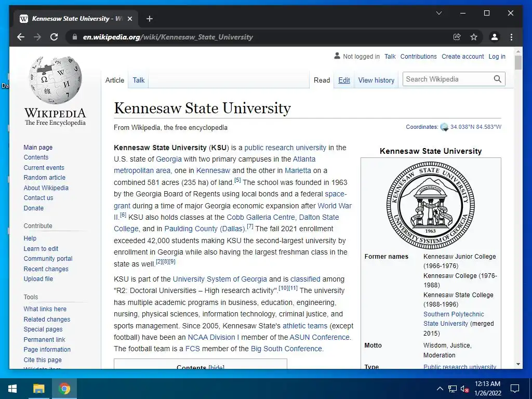Open the Southern Polytechnic State University link
Viewport: 532px width, 399px height.
pos(454,319)
